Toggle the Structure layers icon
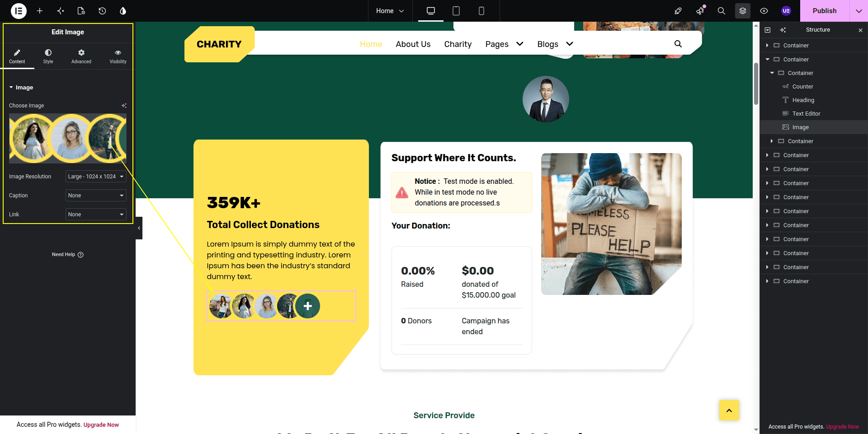This screenshot has height=434, width=868. click(x=743, y=11)
